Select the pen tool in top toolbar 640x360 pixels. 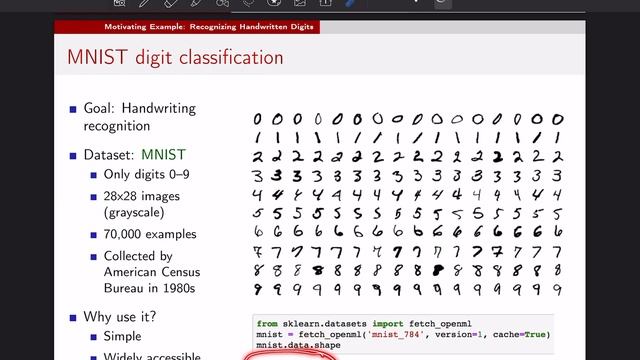tap(144, 3)
